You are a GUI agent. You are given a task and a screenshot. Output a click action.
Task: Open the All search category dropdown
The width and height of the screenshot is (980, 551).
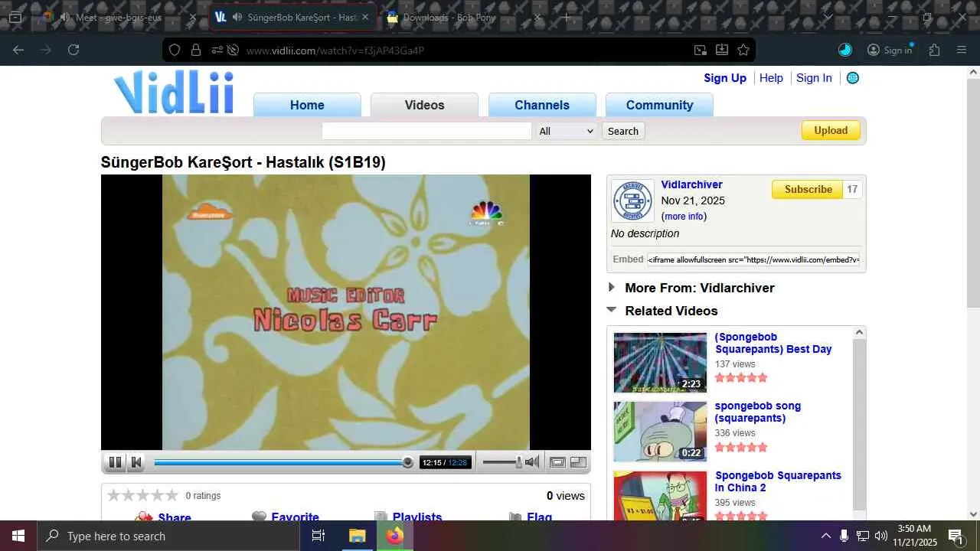(567, 131)
